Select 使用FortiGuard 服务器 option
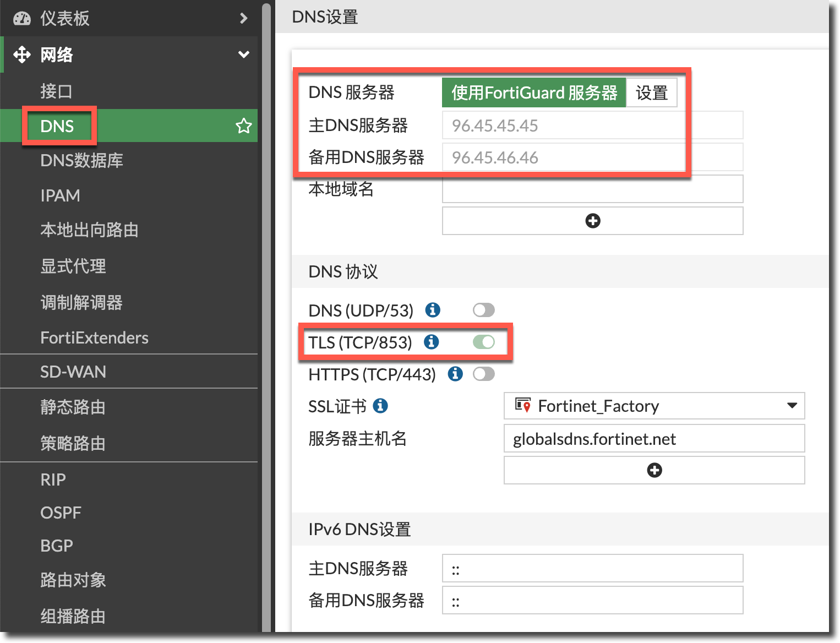 tap(534, 92)
